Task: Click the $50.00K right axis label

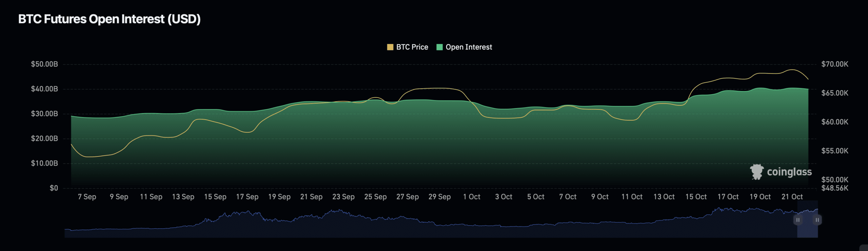Action: (835, 180)
